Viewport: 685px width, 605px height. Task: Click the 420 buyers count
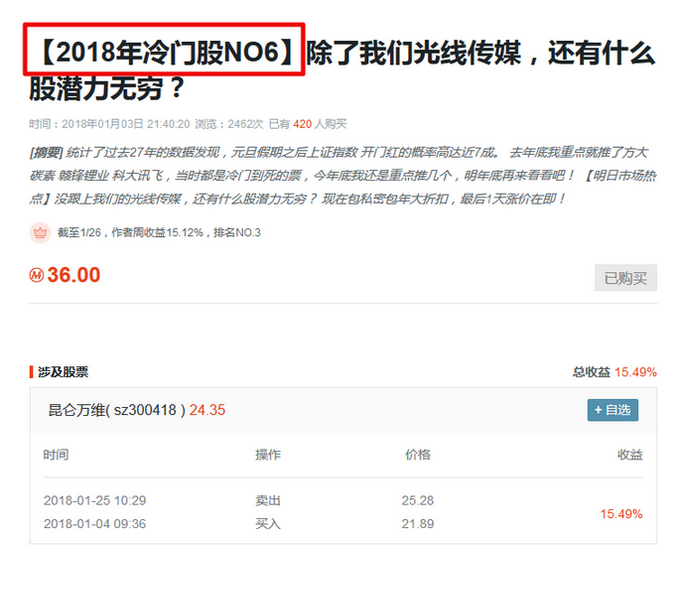pyautogui.click(x=302, y=124)
